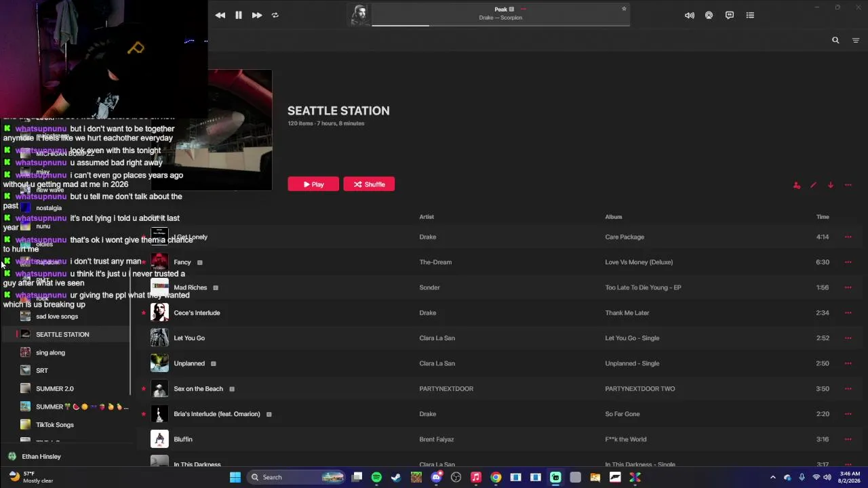Sort tracks by the Album column
This screenshot has width=868, height=488.
pyautogui.click(x=614, y=217)
